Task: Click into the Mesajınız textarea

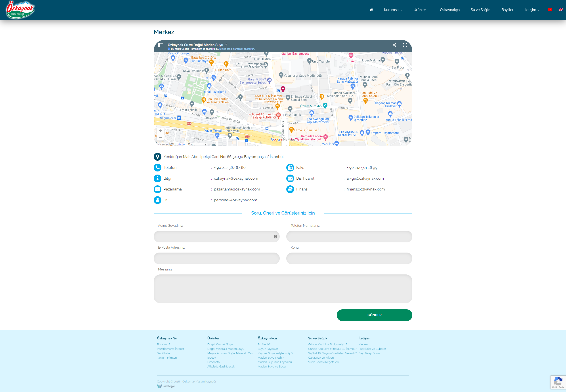Action: coord(283,289)
